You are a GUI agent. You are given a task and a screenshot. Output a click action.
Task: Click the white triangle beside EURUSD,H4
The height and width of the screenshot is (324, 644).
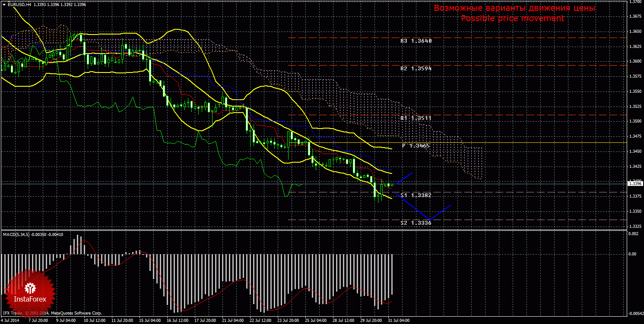[x=4, y=4]
